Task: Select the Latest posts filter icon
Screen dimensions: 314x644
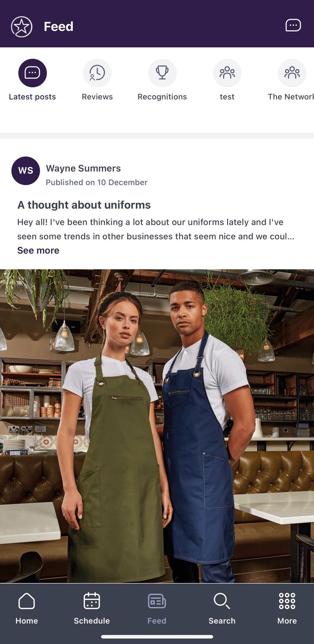Action: tap(33, 73)
